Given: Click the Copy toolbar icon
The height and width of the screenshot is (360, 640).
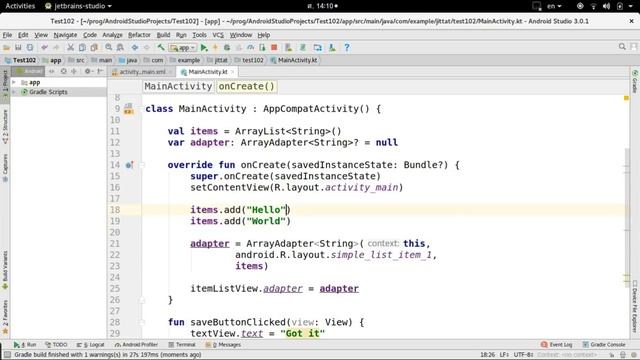Looking at the screenshot, I should click(82, 48).
